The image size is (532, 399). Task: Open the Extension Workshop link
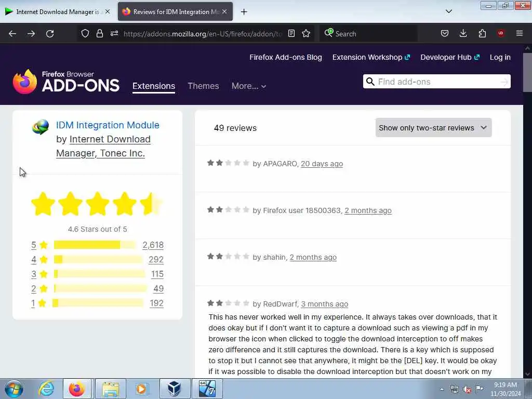(371, 57)
